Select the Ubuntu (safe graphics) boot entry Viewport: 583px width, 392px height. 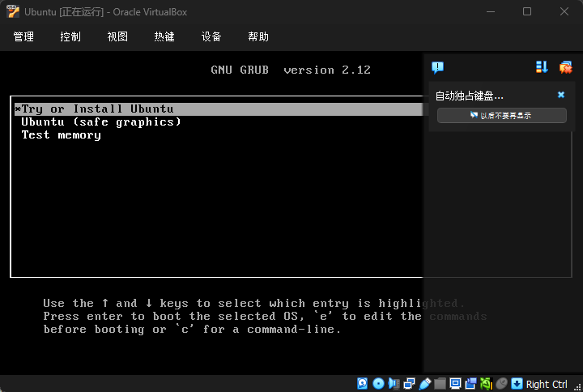pyautogui.click(x=101, y=122)
